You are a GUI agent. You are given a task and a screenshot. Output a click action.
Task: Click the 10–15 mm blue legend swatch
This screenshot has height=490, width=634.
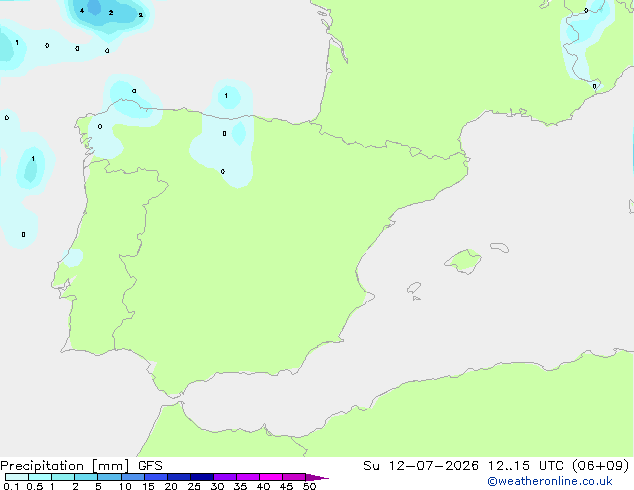133,477
